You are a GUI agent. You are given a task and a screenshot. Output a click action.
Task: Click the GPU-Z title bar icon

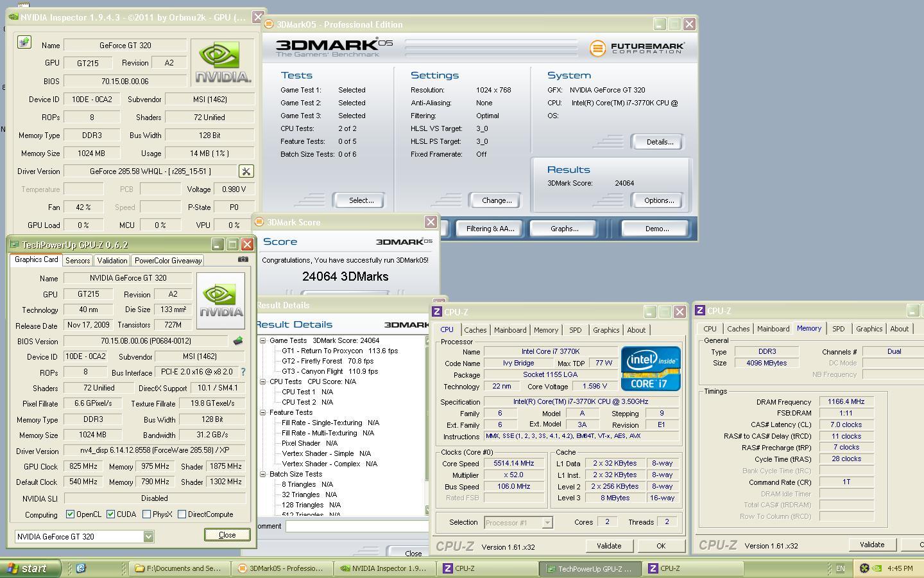pos(14,245)
